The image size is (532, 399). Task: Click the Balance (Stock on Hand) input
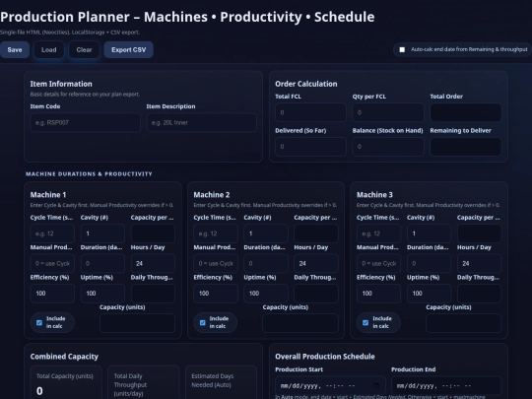[388, 147]
